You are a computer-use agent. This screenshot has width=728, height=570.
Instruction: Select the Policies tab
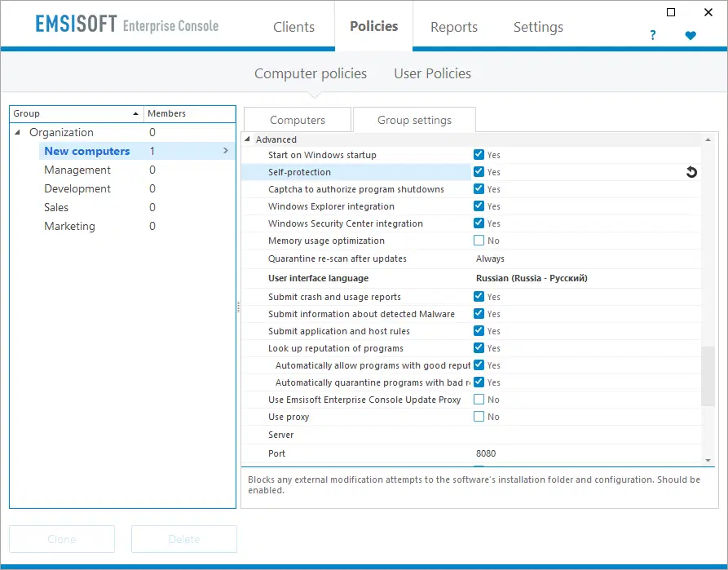click(x=373, y=26)
